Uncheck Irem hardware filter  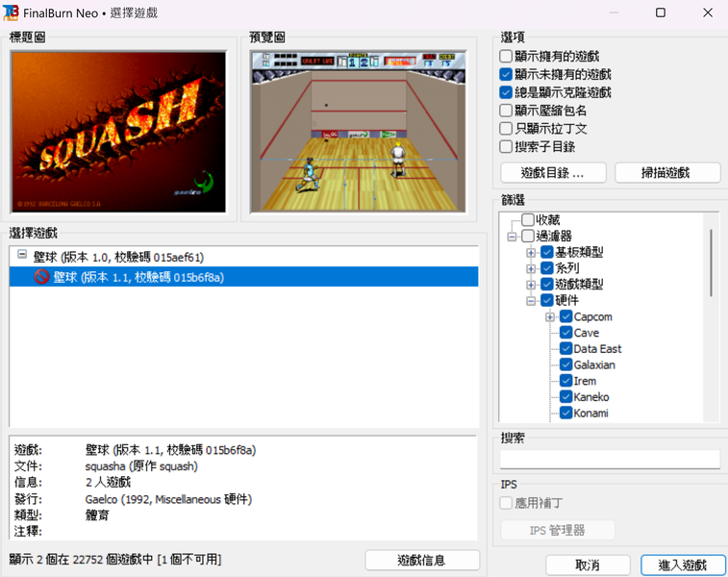pyautogui.click(x=566, y=381)
